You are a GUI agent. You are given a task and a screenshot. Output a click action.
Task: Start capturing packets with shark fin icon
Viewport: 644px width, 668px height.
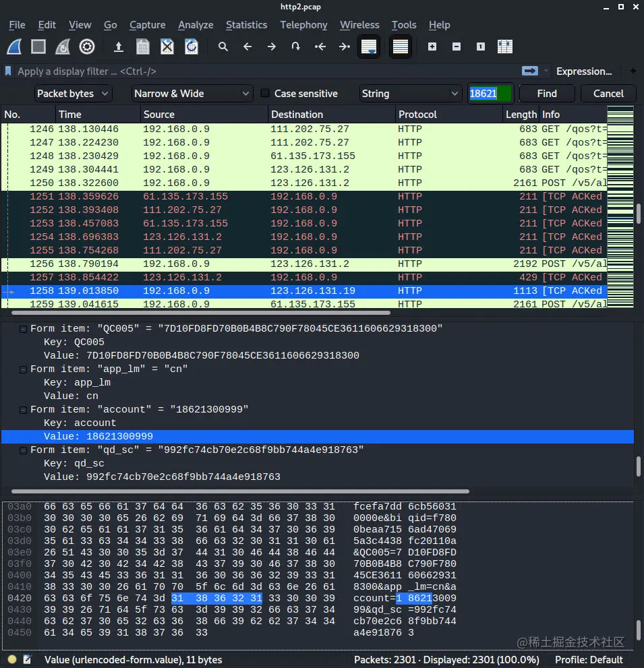pos(14,47)
